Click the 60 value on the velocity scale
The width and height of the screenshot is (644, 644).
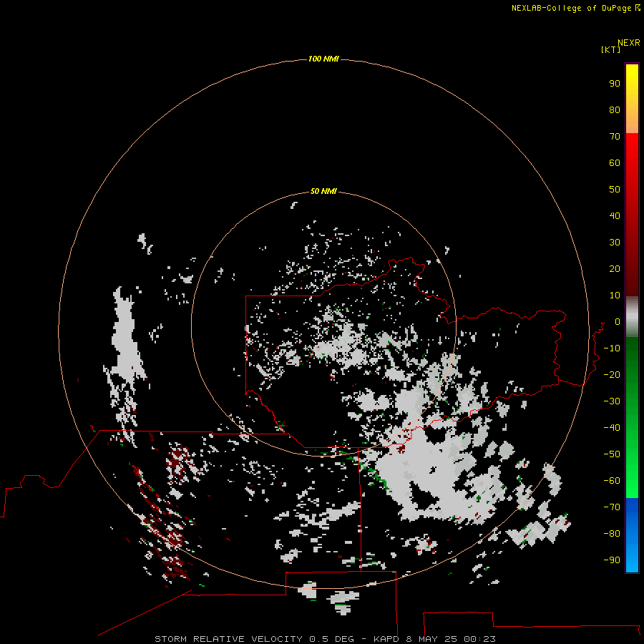(615, 162)
